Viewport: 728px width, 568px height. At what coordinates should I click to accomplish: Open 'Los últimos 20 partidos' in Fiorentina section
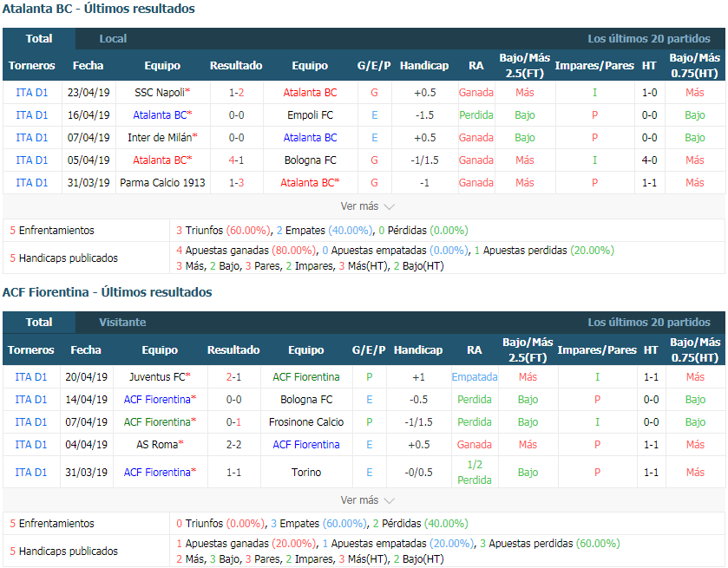click(x=649, y=322)
